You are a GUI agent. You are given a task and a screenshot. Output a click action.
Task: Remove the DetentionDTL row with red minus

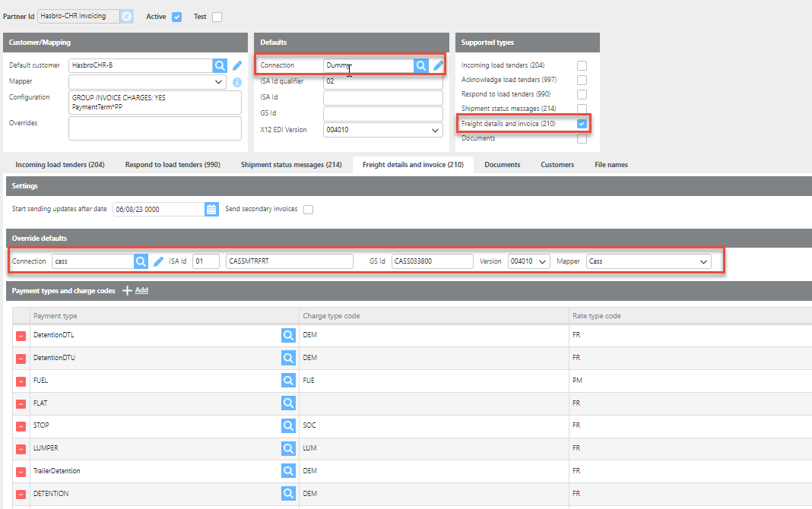pos(21,335)
